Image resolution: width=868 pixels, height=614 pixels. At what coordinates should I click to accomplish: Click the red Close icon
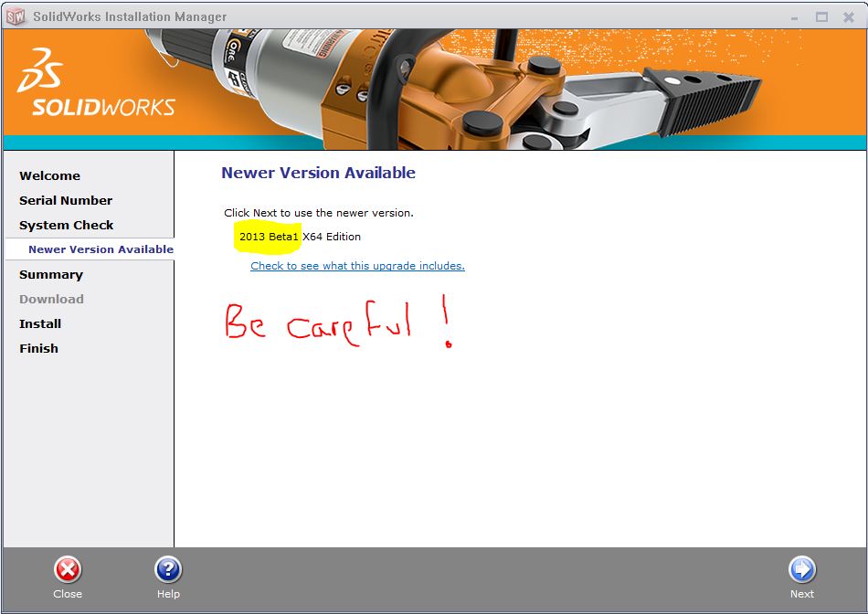click(x=68, y=570)
